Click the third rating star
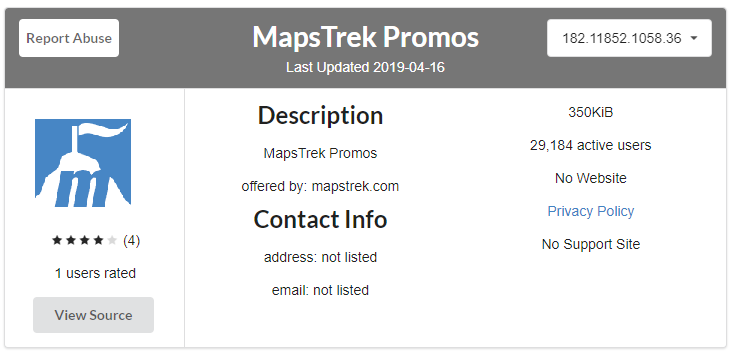The width and height of the screenshot is (734, 363). click(84, 241)
